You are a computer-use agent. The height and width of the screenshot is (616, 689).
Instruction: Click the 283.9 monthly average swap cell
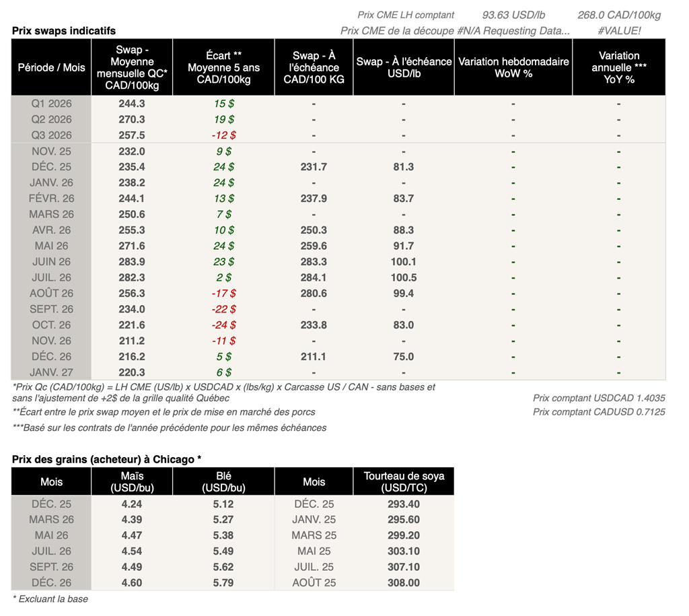click(x=132, y=262)
